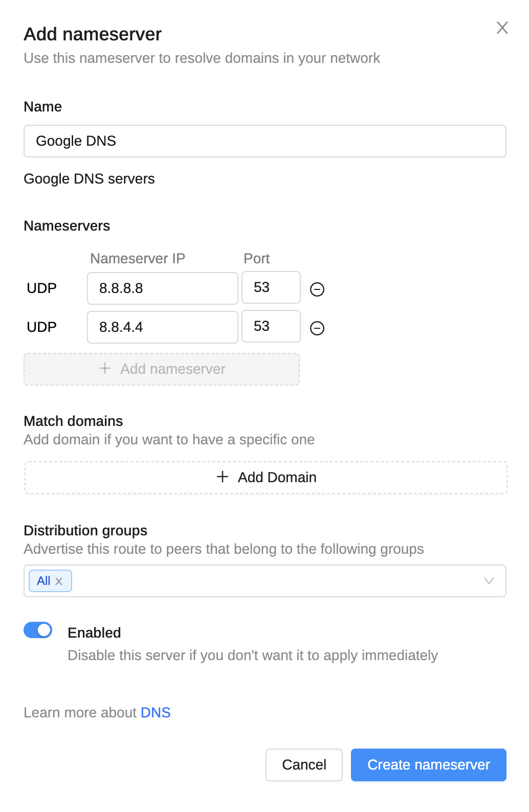Screen dimensions: 529x812
Task: Click plus icon of Add nameserver
Action: pos(105,369)
